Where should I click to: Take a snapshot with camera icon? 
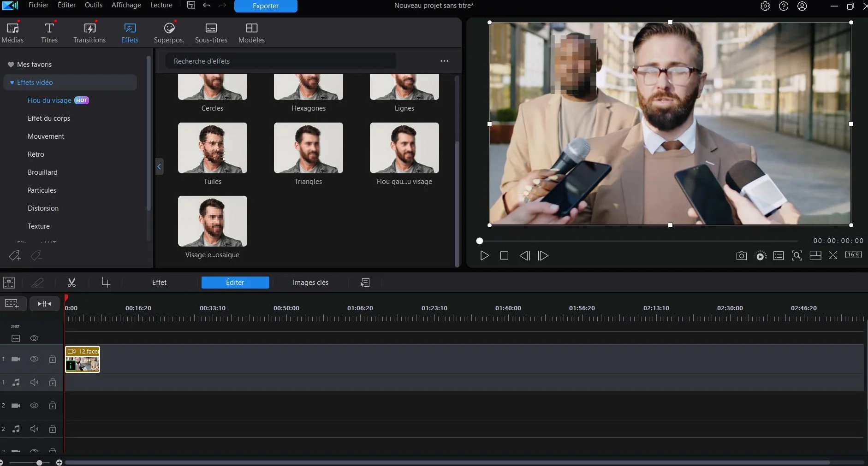coord(742,255)
